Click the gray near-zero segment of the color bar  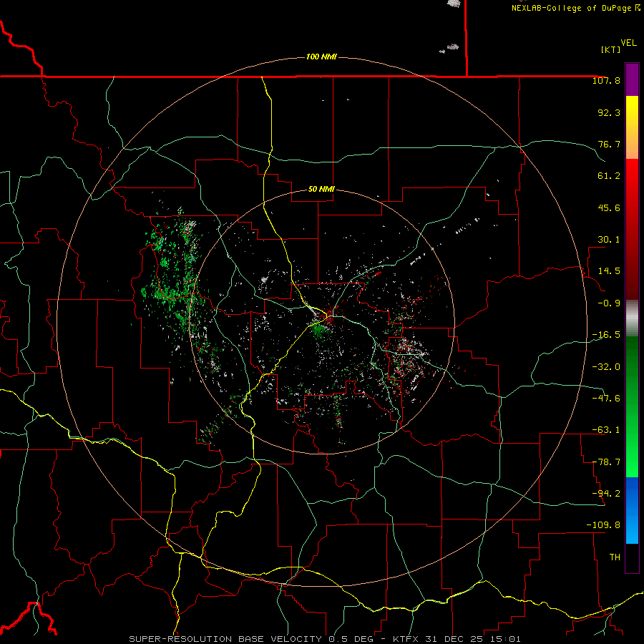coord(632,318)
